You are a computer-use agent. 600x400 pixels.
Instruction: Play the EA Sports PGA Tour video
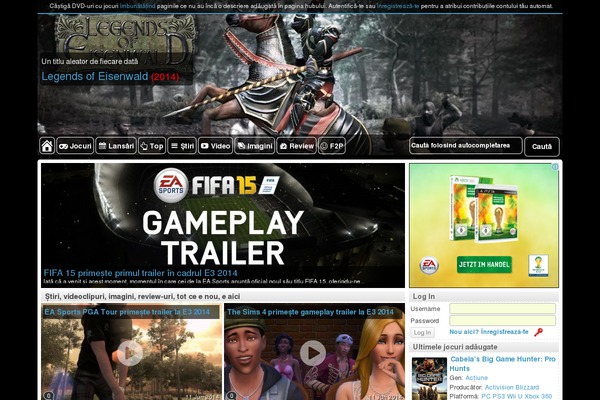pyautogui.click(x=130, y=353)
